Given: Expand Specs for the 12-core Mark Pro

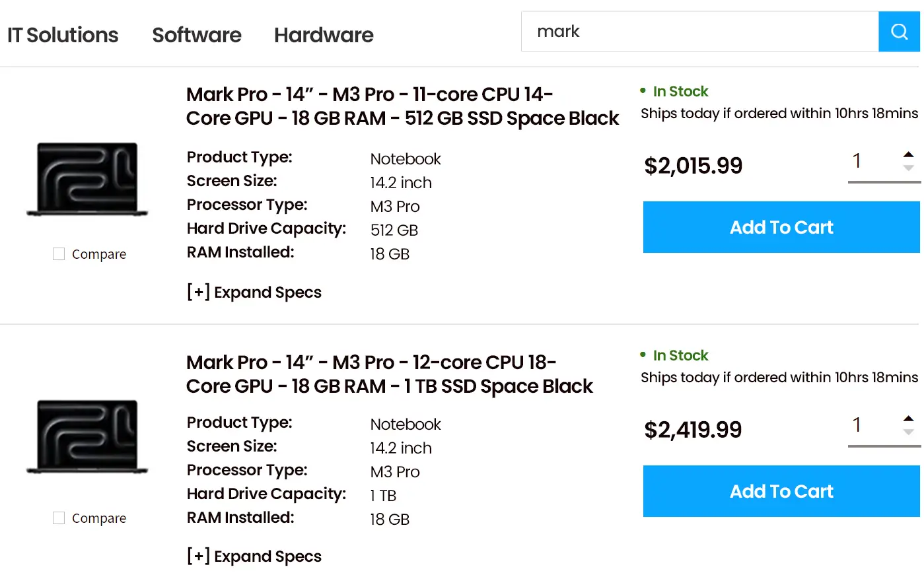Looking at the screenshot, I should (254, 557).
